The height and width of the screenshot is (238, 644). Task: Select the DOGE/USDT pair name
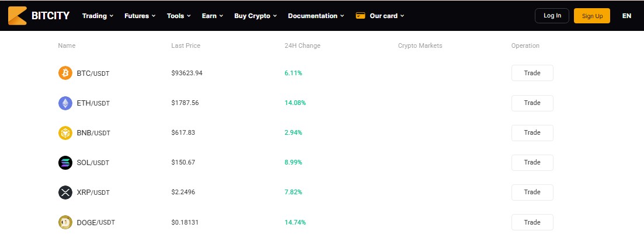pyautogui.click(x=96, y=222)
